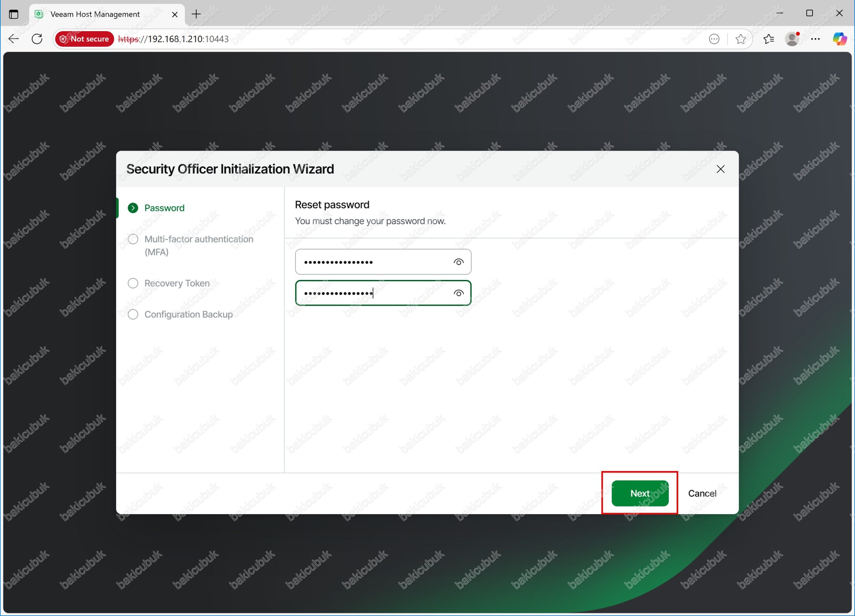Viewport: 855px width, 616px height.
Task: Close the wizard with the X icon
Action: coord(720,169)
